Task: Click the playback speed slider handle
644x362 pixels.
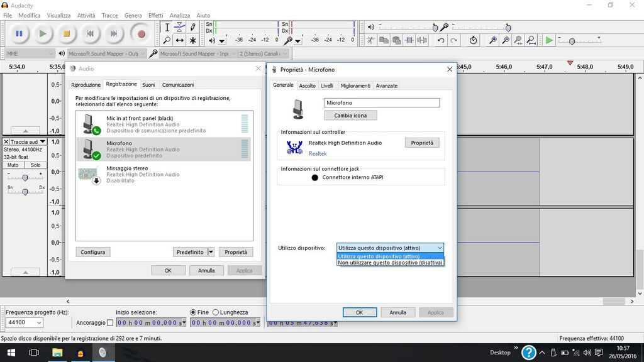Action: tap(571, 41)
